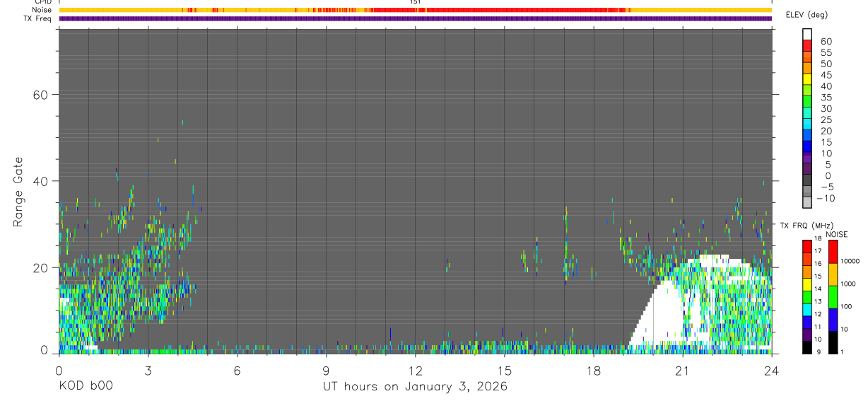Click the '12' UT hour axis tick

coord(415,370)
